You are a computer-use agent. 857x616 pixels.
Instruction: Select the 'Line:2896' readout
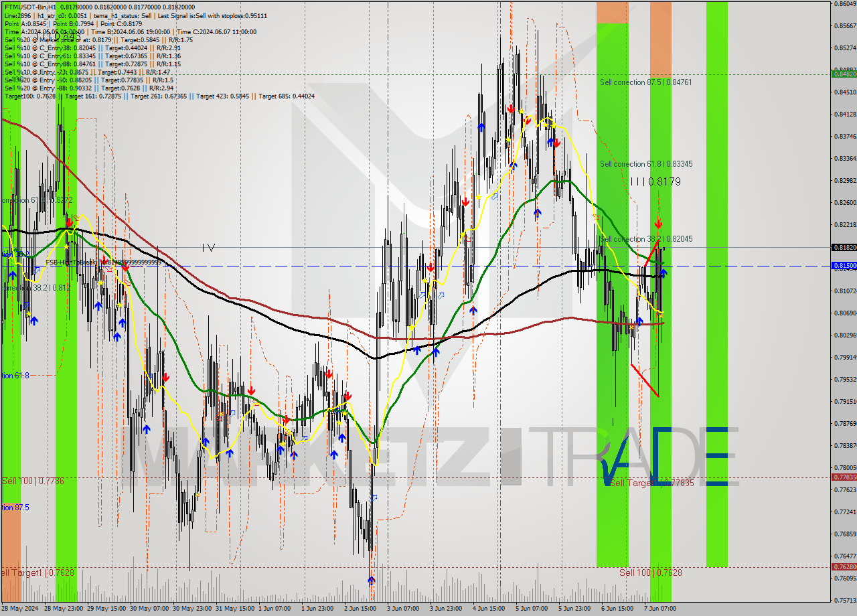(x=18, y=15)
